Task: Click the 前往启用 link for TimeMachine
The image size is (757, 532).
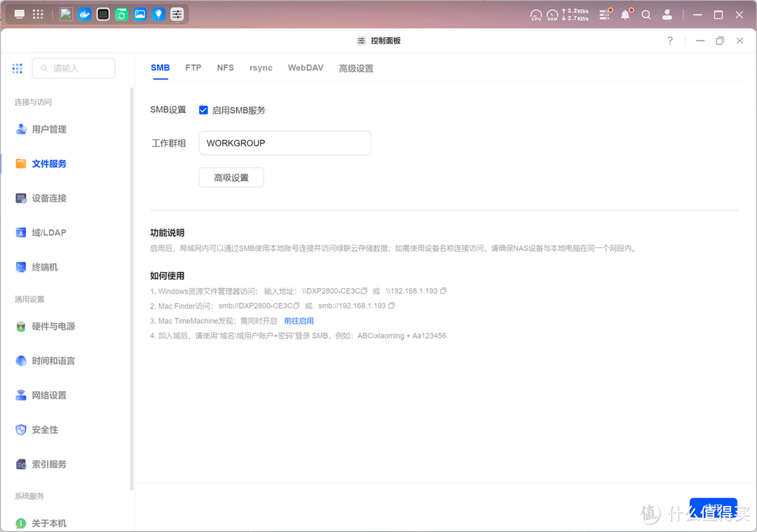Action: pyautogui.click(x=299, y=320)
